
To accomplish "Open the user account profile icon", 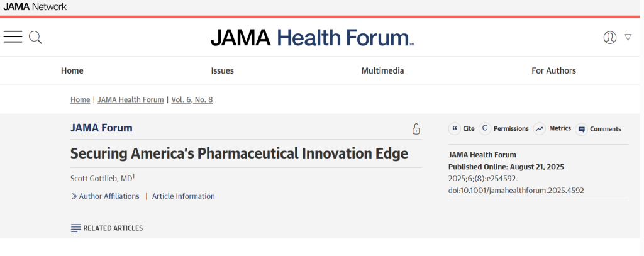I will coord(609,37).
